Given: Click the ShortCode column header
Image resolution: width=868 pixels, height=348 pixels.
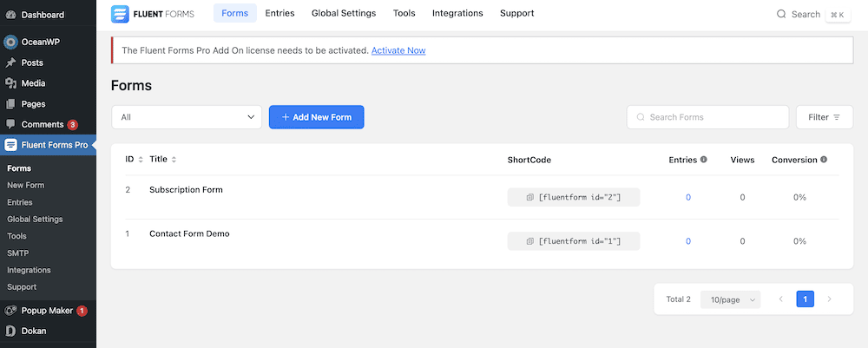Looking at the screenshot, I should pos(529,160).
